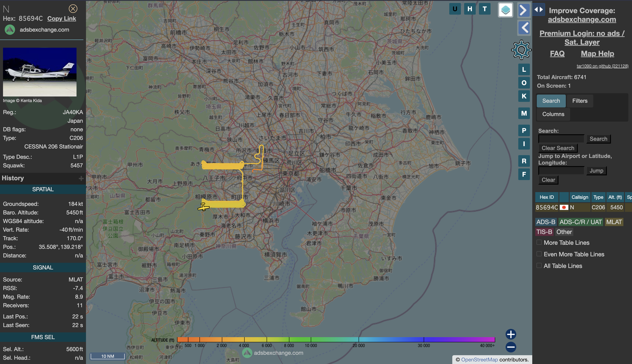
Task: Click the I map button
Action: (x=524, y=144)
